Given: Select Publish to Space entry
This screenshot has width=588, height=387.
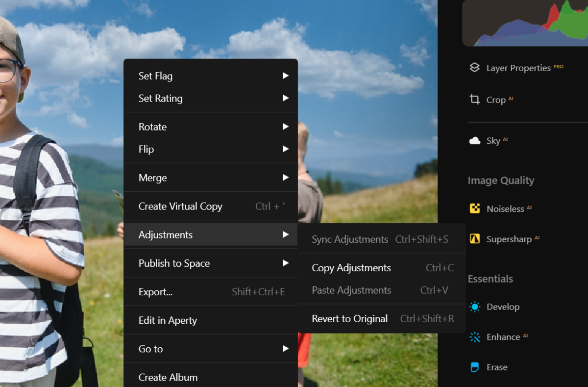Looking at the screenshot, I should tap(211, 263).
